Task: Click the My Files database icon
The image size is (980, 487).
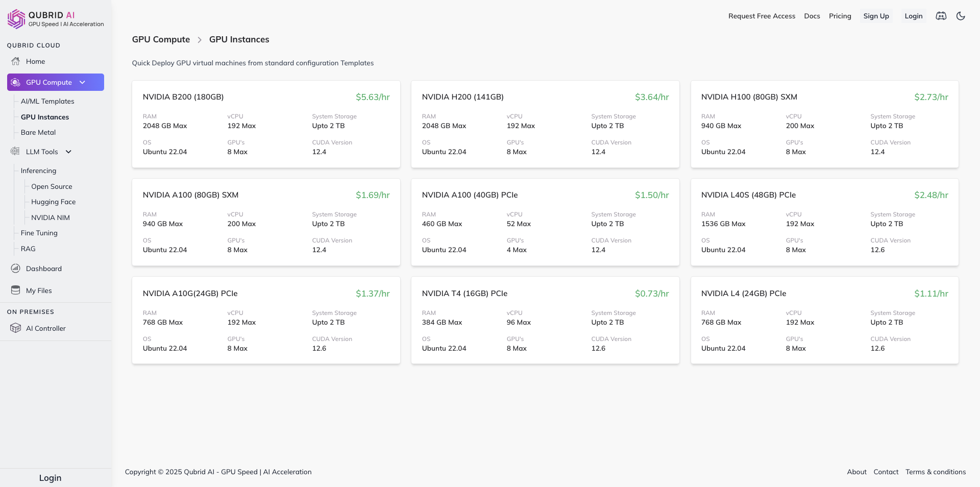Action: [x=16, y=290]
